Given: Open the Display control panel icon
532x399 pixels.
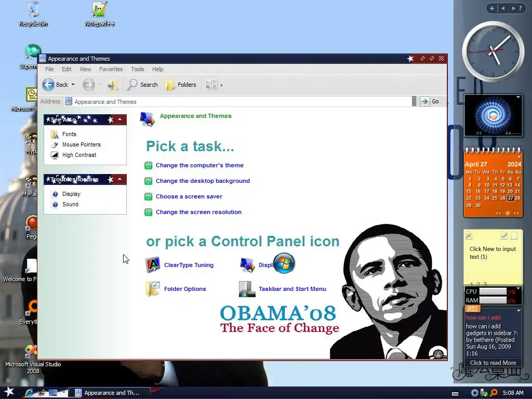Looking at the screenshot, I should coord(247,265).
